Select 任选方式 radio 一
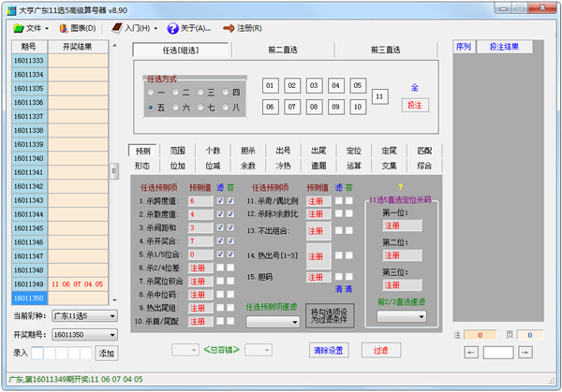The width and height of the screenshot is (562, 392). tap(151, 93)
